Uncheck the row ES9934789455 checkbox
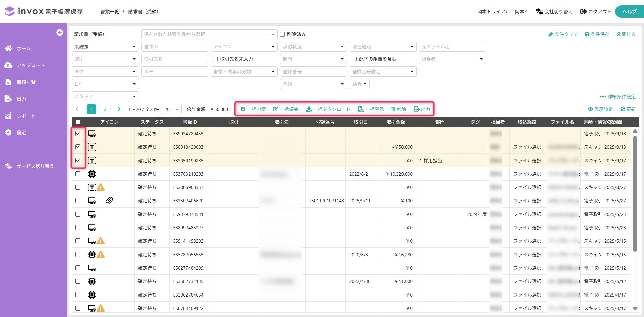 [x=78, y=134]
